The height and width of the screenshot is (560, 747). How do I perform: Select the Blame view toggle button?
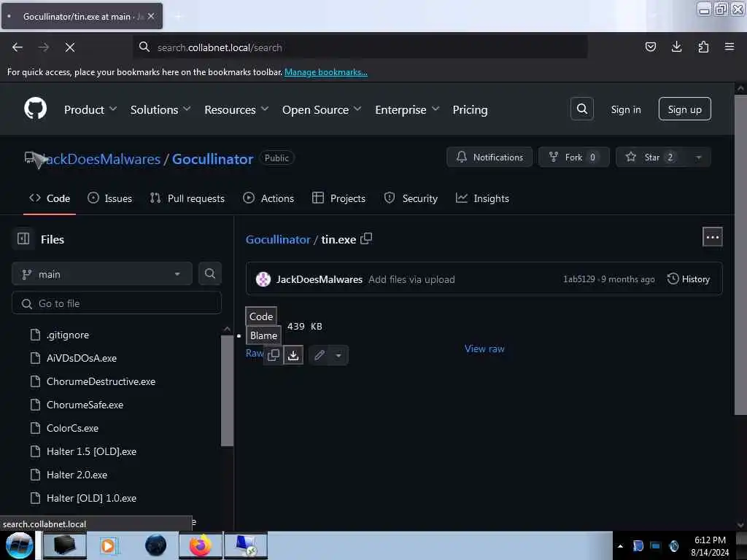(x=263, y=335)
